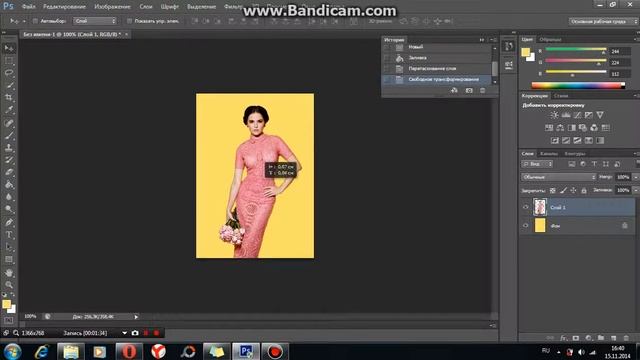Select the Lasso tool

tap(9, 73)
